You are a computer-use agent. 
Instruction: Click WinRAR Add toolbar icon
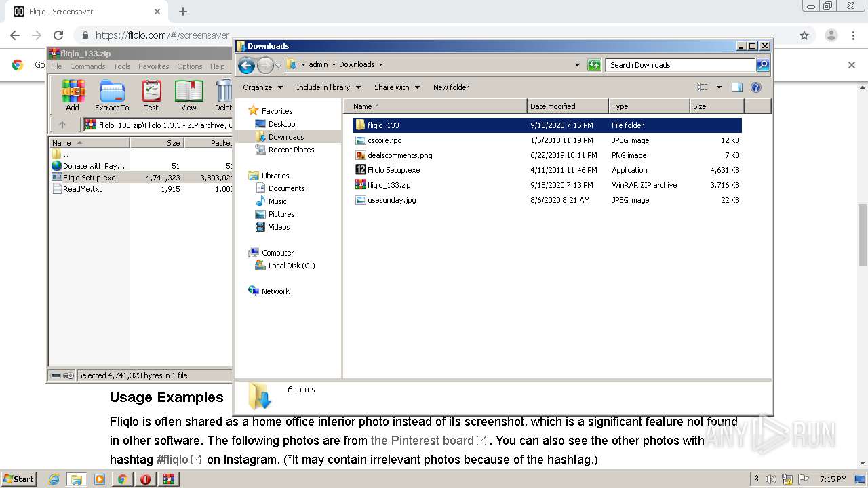(73, 95)
